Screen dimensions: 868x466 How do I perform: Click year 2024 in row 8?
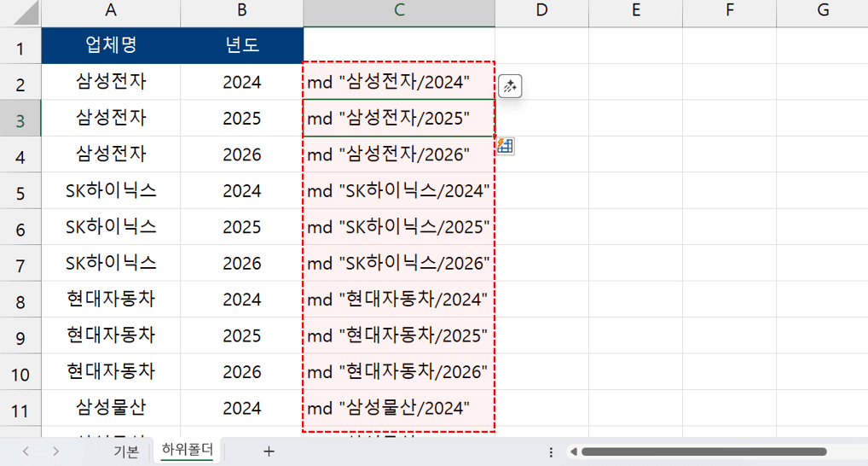coord(241,300)
